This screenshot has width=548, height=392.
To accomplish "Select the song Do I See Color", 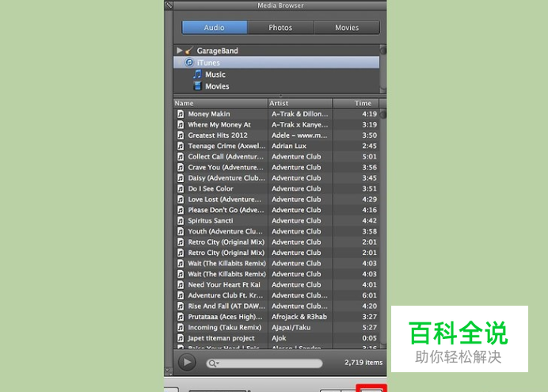I will [x=211, y=188].
